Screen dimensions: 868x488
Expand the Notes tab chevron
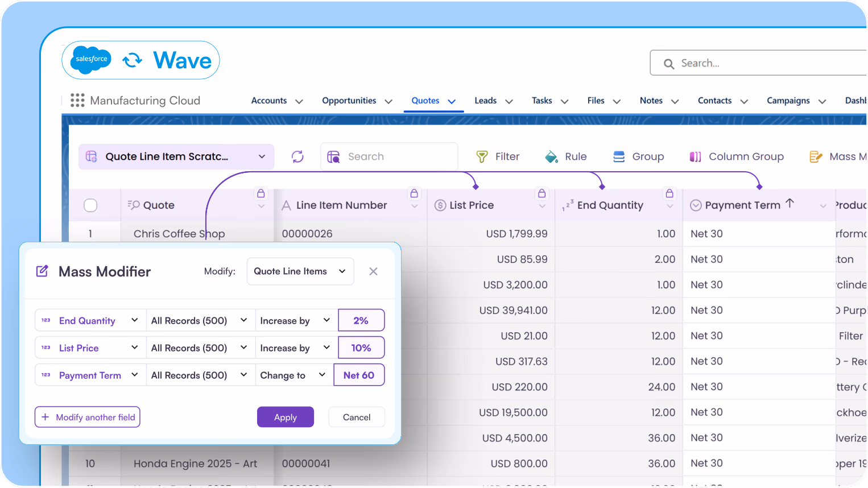tap(675, 101)
